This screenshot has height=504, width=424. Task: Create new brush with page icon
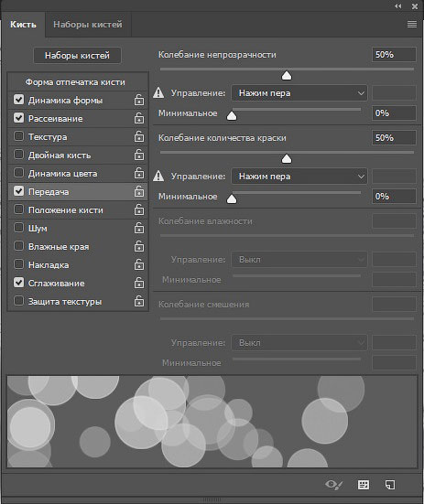coord(390,485)
